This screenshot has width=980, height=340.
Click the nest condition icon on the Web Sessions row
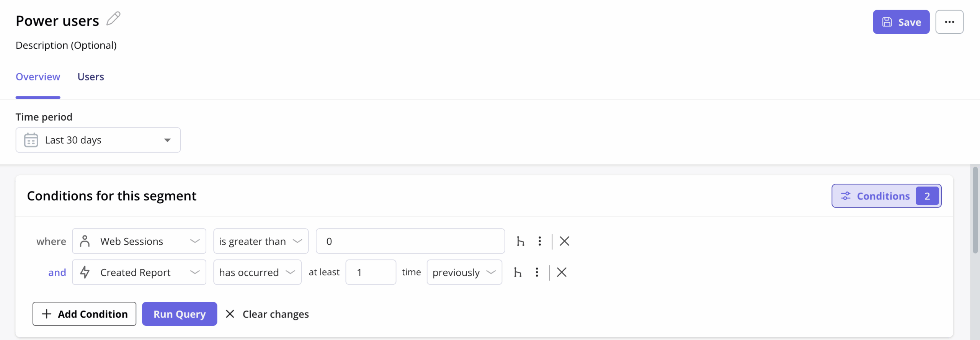click(521, 241)
